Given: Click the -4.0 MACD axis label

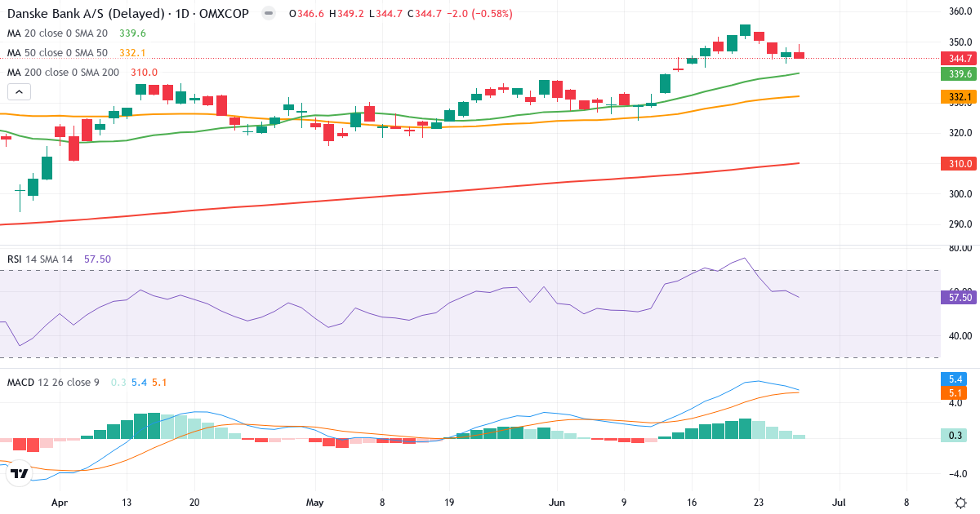Looking at the screenshot, I should (959, 474).
